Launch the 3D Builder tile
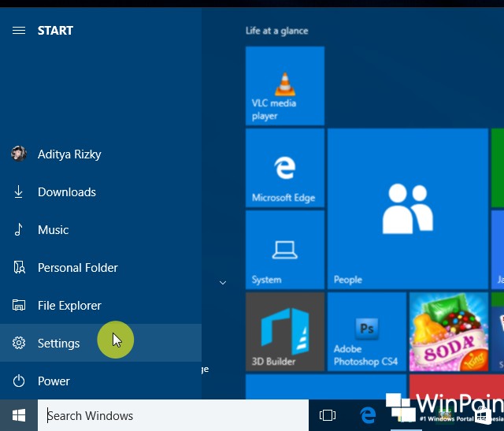Screen dimensions: 504x431 coord(285,332)
